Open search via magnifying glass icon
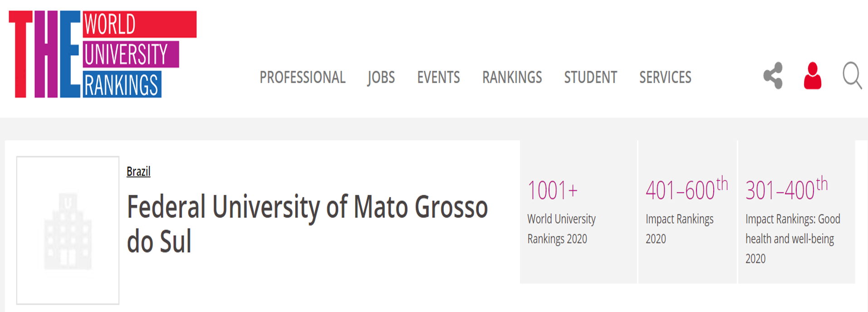 [x=852, y=75]
